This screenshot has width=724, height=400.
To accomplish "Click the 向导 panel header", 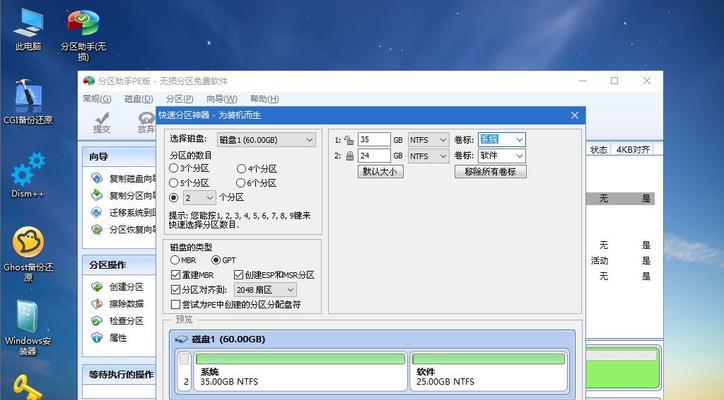I will tap(120, 157).
